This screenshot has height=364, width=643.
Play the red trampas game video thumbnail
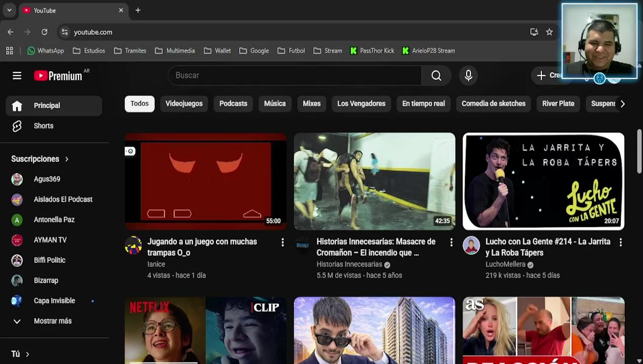pos(206,181)
